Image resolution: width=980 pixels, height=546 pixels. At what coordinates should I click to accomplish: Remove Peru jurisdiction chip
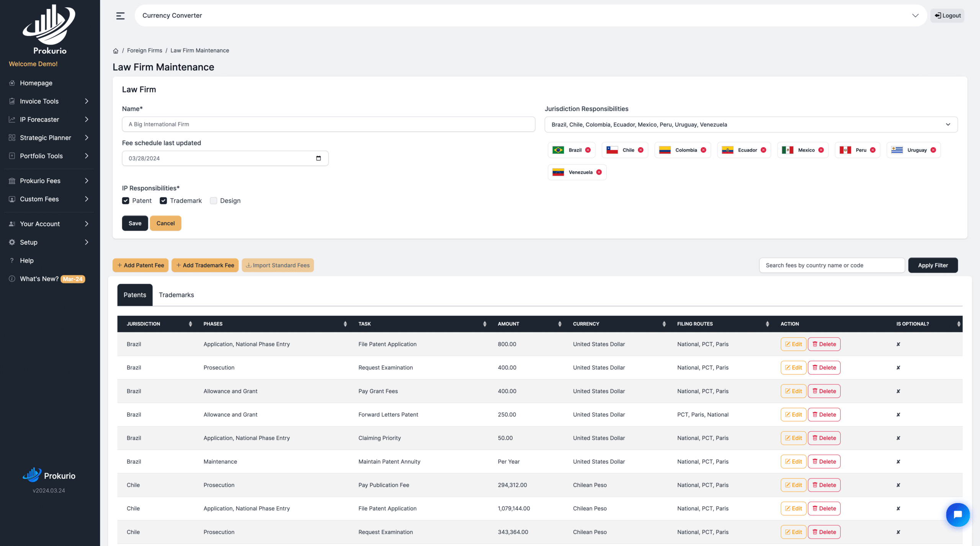click(873, 150)
